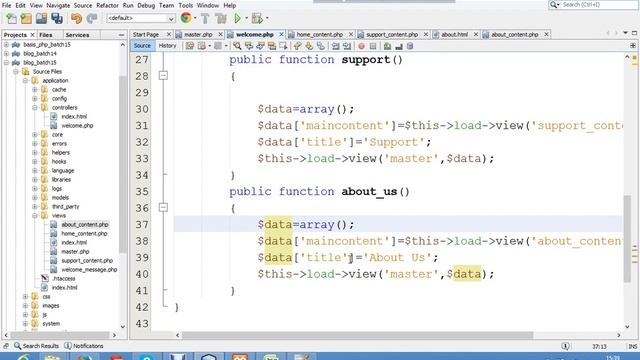Run the project with the green arrow

point(237,18)
